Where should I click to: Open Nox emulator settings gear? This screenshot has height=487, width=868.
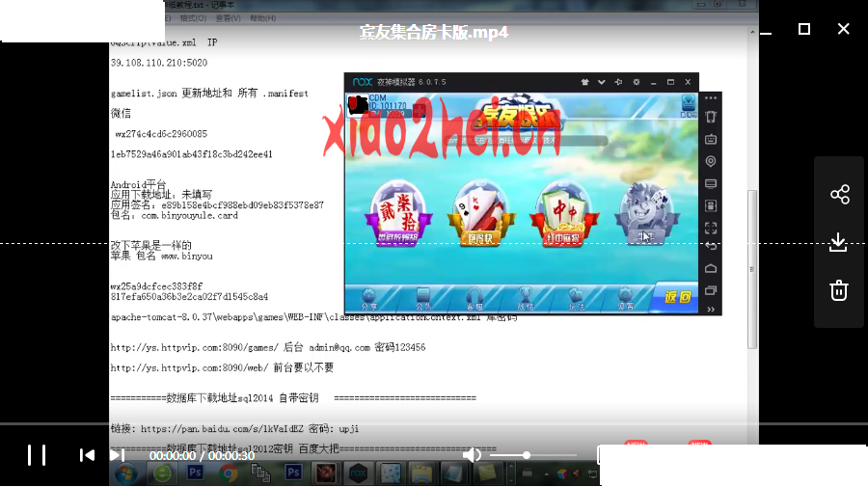point(637,82)
